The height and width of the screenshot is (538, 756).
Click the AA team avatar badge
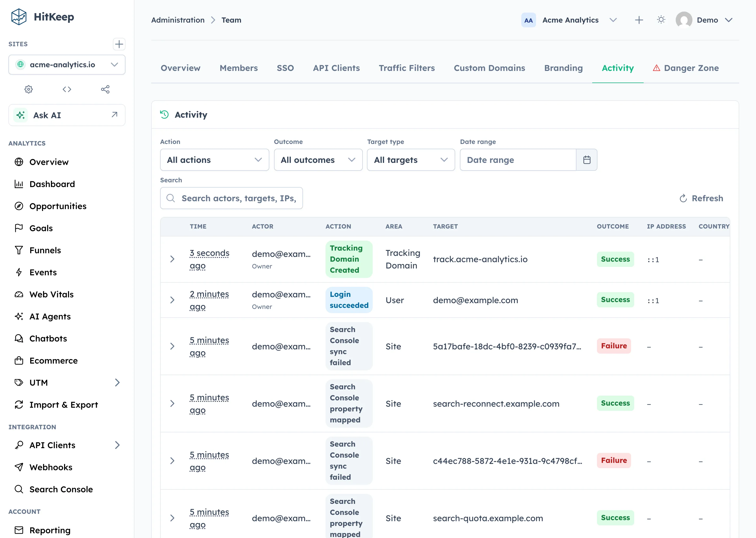(528, 20)
